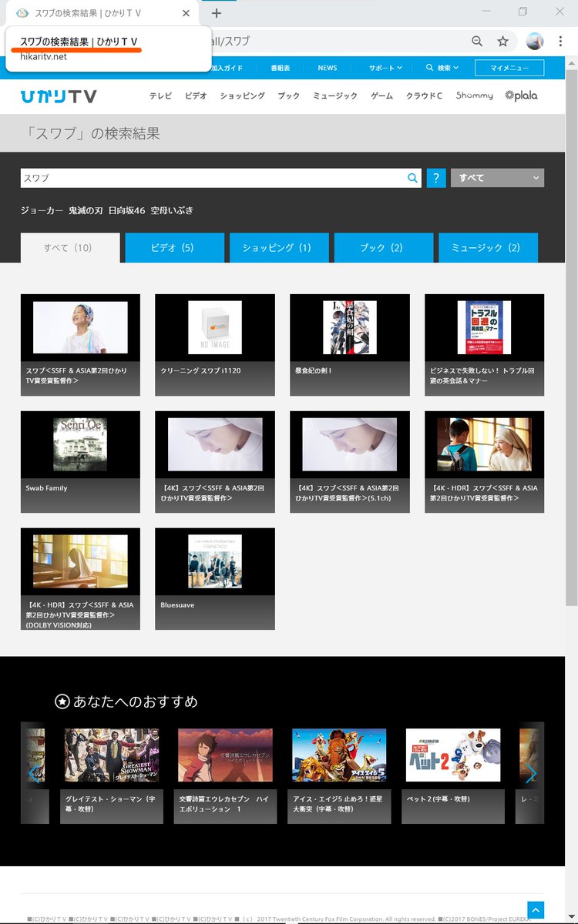This screenshot has height=924, width=578.
Task: Click suggested keyword ジョーカー
Action: click(x=42, y=210)
